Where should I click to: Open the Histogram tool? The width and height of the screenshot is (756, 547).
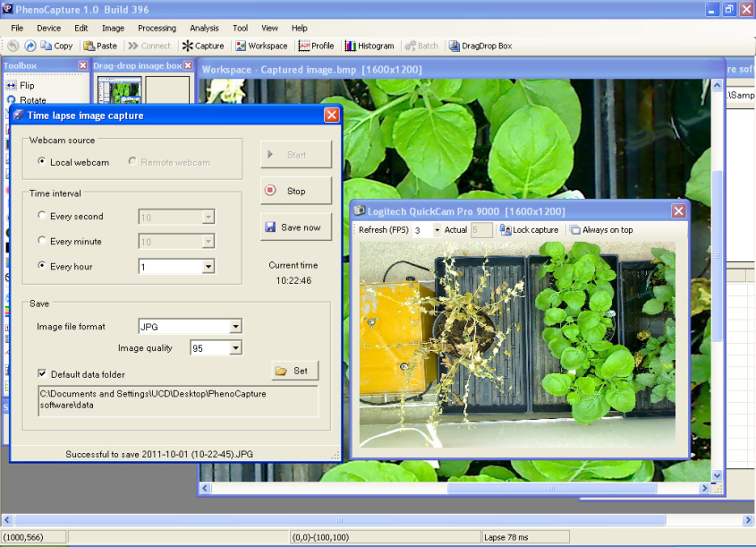click(369, 46)
